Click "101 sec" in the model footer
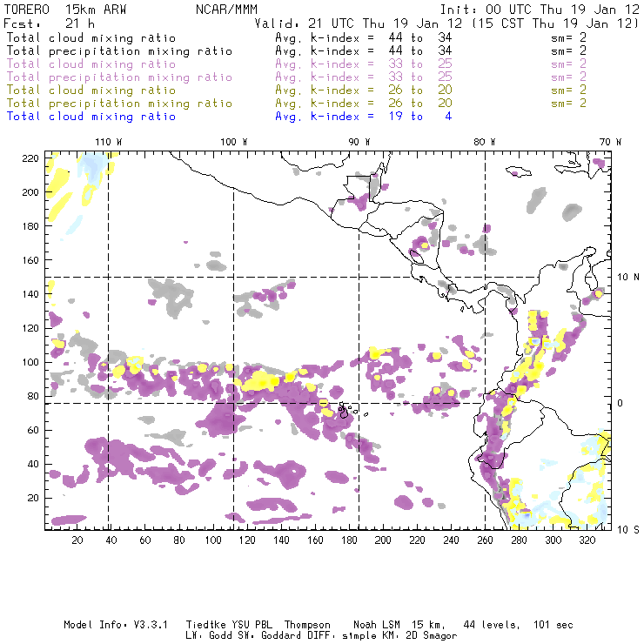The height and width of the screenshot is (644, 644). click(553, 625)
